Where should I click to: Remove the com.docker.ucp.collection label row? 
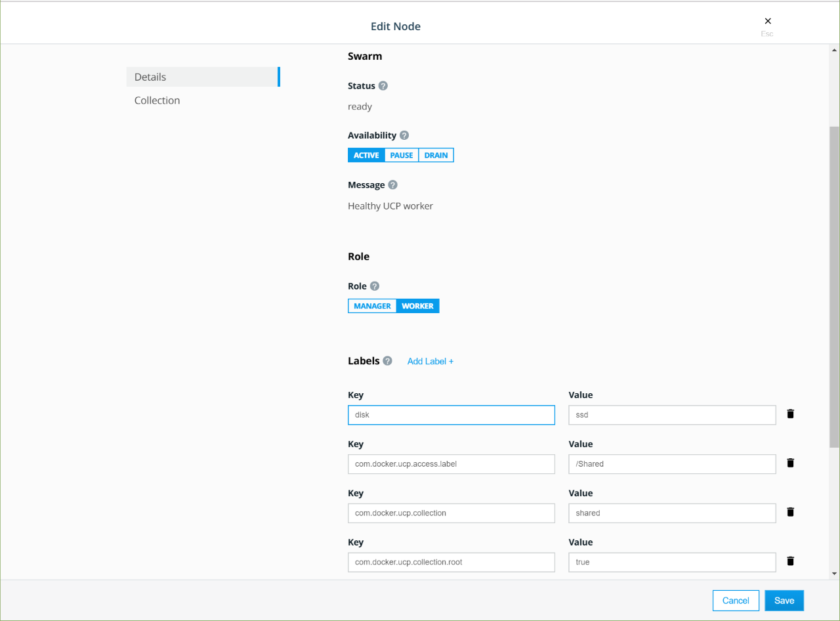790,512
